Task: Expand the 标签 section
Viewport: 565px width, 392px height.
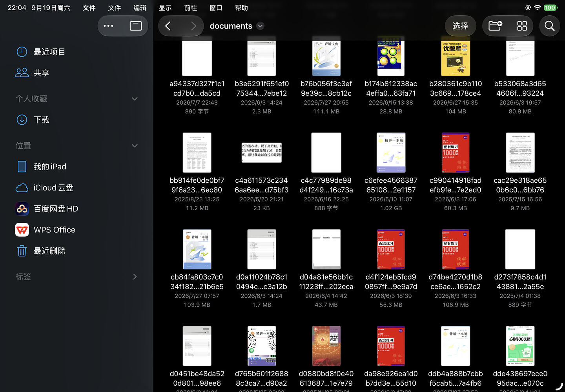Action: click(x=135, y=277)
